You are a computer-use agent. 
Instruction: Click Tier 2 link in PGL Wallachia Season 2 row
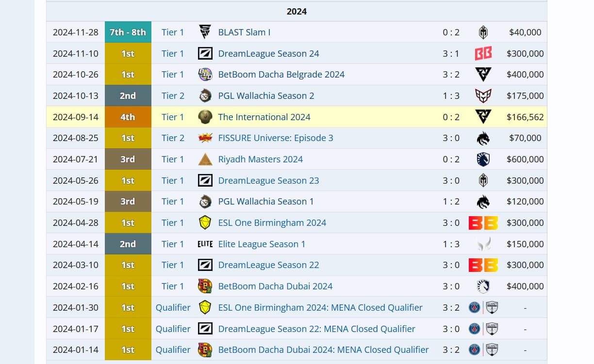point(173,95)
